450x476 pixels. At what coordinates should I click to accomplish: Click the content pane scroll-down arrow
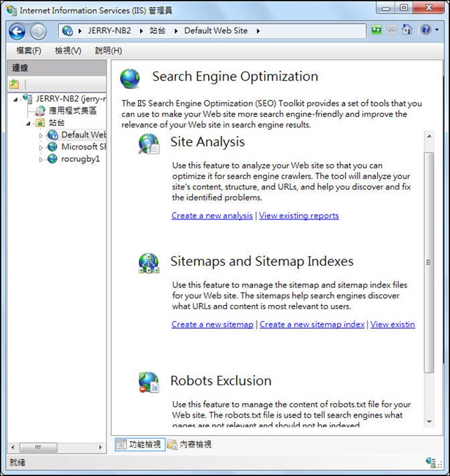(429, 421)
